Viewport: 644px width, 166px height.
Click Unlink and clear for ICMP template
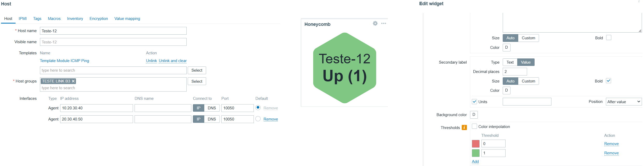pyautogui.click(x=173, y=61)
